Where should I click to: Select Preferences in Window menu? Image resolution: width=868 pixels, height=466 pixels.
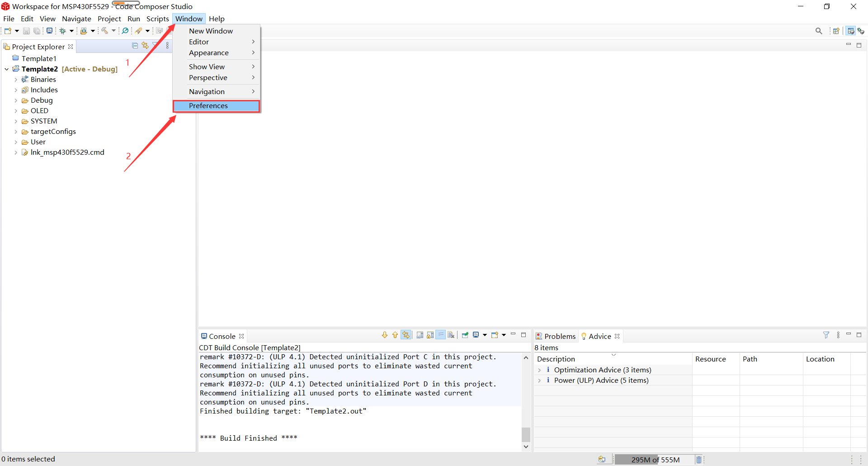[217, 106]
